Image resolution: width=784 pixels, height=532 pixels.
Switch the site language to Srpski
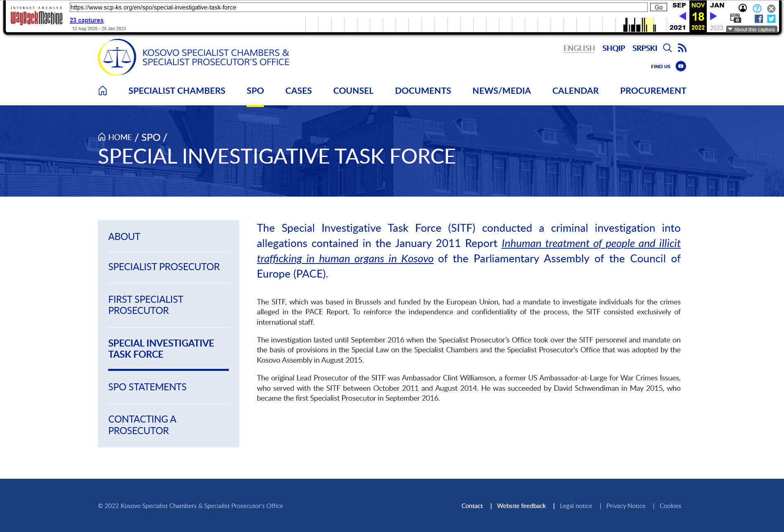(644, 48)
